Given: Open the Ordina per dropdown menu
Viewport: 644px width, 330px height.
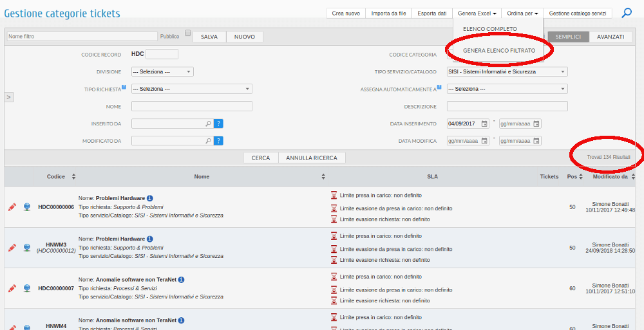Looking at the screenshot, I should pos(522,13).
